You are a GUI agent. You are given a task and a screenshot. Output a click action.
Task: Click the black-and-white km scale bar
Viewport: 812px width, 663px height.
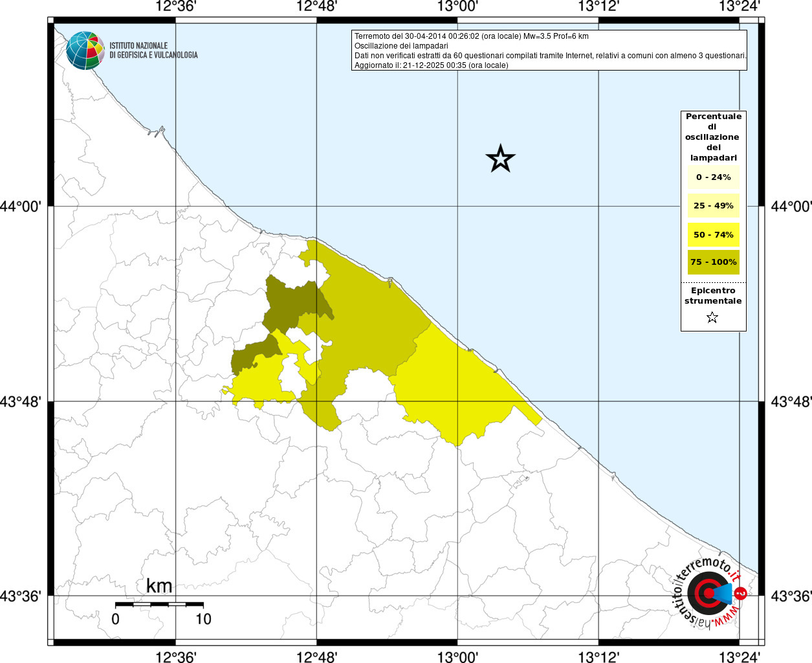pyautogui.click(x=159, y=604)
